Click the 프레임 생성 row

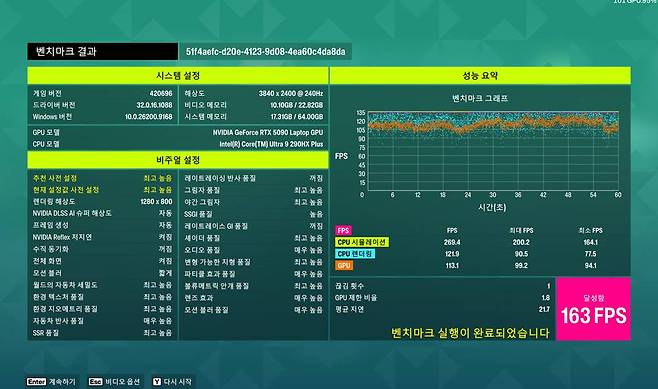coord(102,225)
